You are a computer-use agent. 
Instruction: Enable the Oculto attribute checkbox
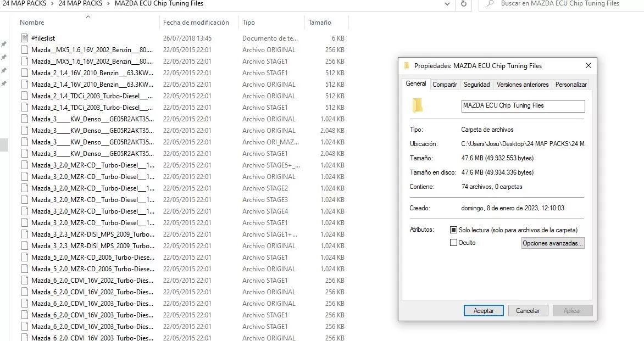click(453, 243)
